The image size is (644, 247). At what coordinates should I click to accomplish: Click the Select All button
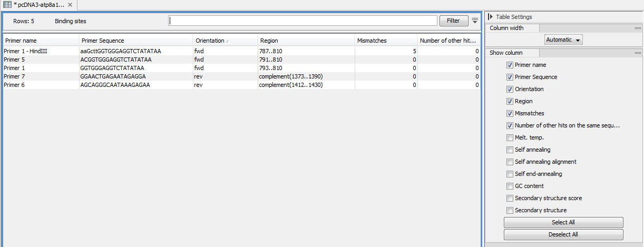pyautogui.click(x=563, y=222)
